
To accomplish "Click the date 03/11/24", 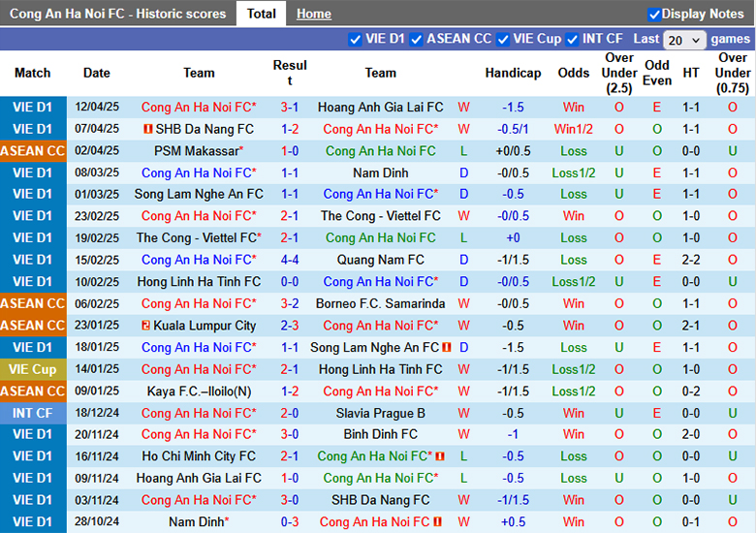I will [97, 500].
